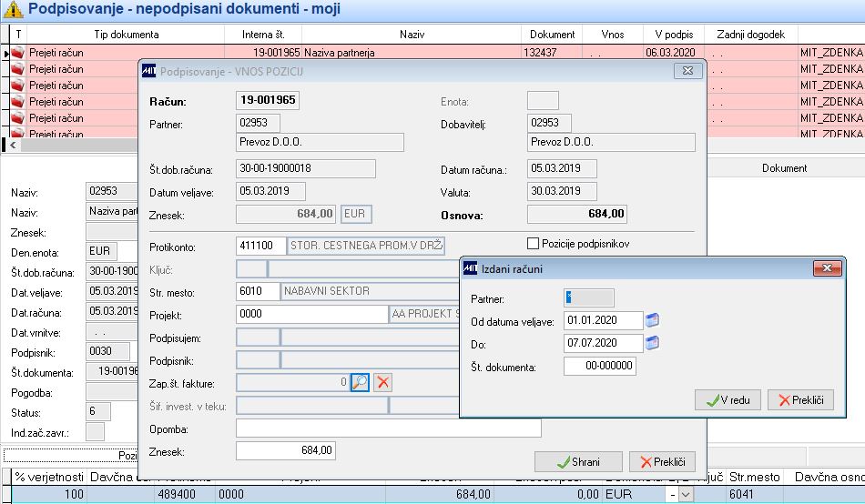Click the Tip dokumenta column header
865x504 pixels.
point(126,35)
